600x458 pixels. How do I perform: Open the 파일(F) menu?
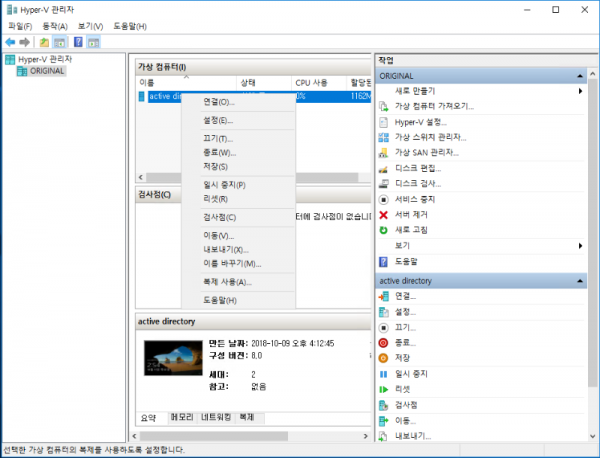(20, 26)
